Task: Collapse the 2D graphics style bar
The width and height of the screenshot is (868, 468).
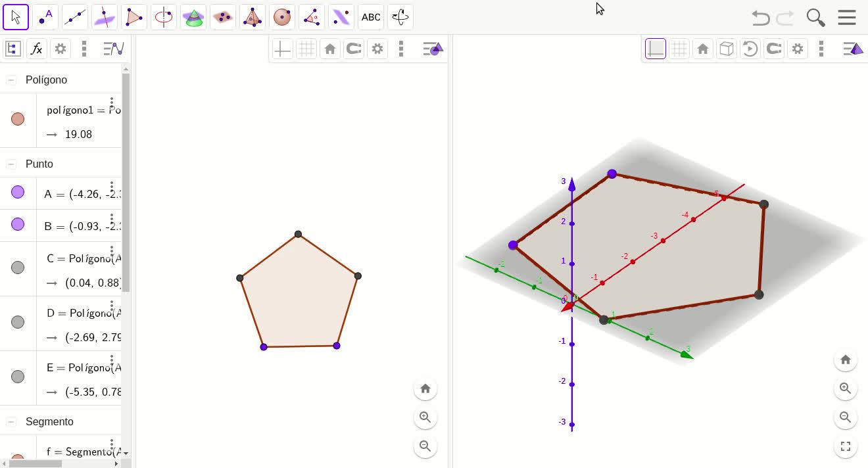Action: 433,49
